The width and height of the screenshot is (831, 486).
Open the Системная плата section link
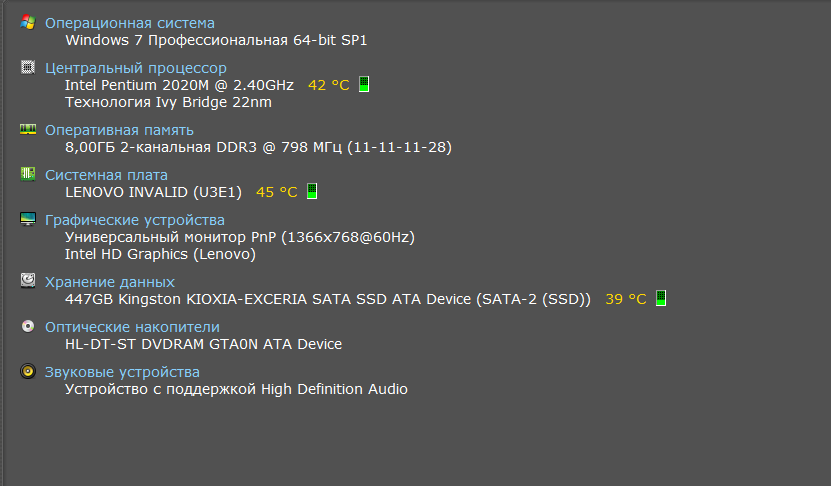pos(106,175)
